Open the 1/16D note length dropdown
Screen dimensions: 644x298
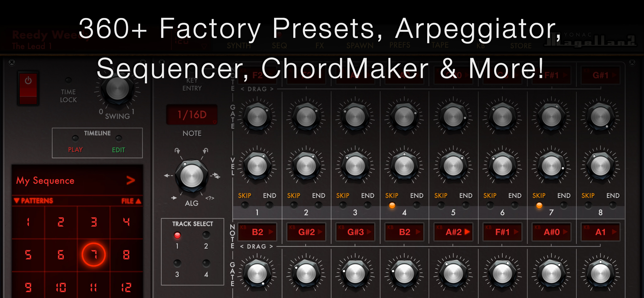[x=192, y=115]
